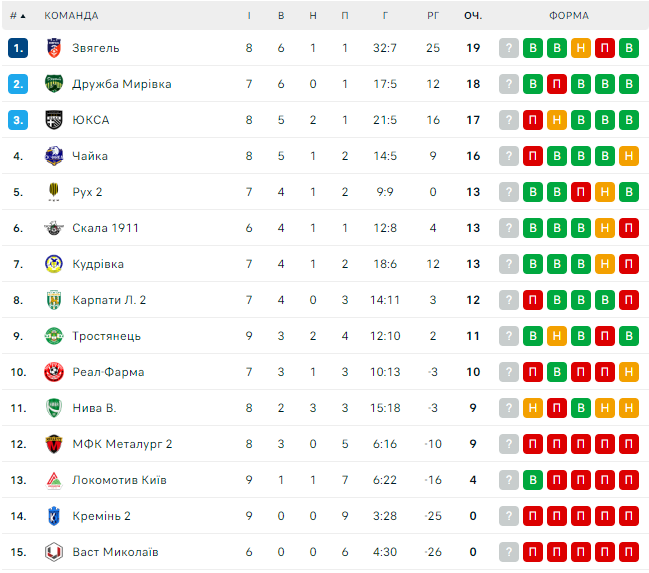Click the Васт Миколаїв emblem

(x=54, y=552)
